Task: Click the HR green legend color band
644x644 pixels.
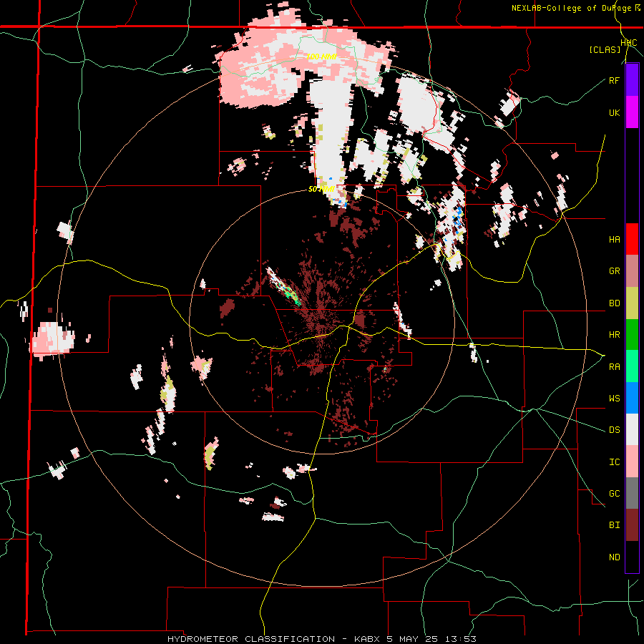Action: click(632, 334)
